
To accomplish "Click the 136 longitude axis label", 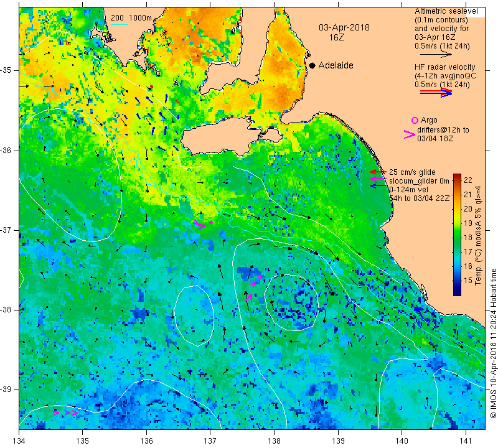I will (x=146, y=441).
